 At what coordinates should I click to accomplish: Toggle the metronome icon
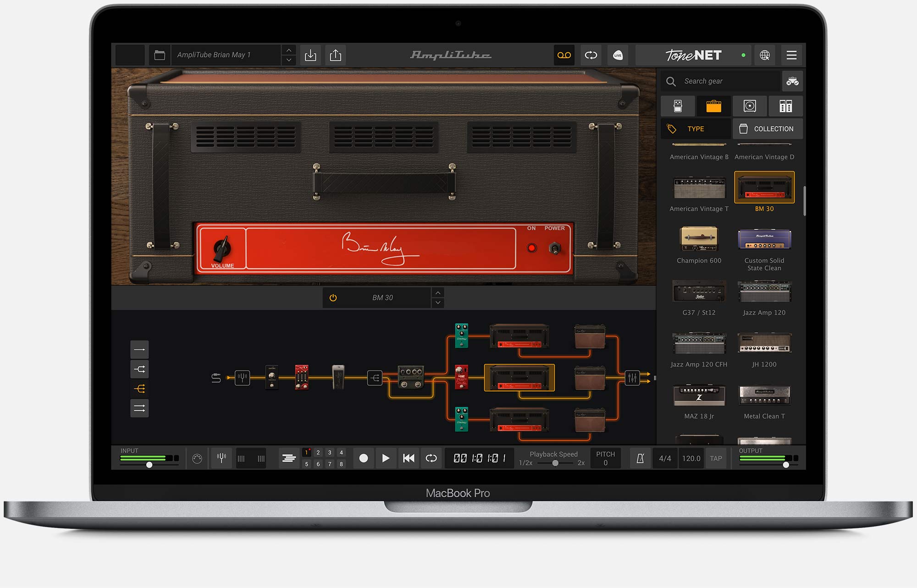point(641,458)
